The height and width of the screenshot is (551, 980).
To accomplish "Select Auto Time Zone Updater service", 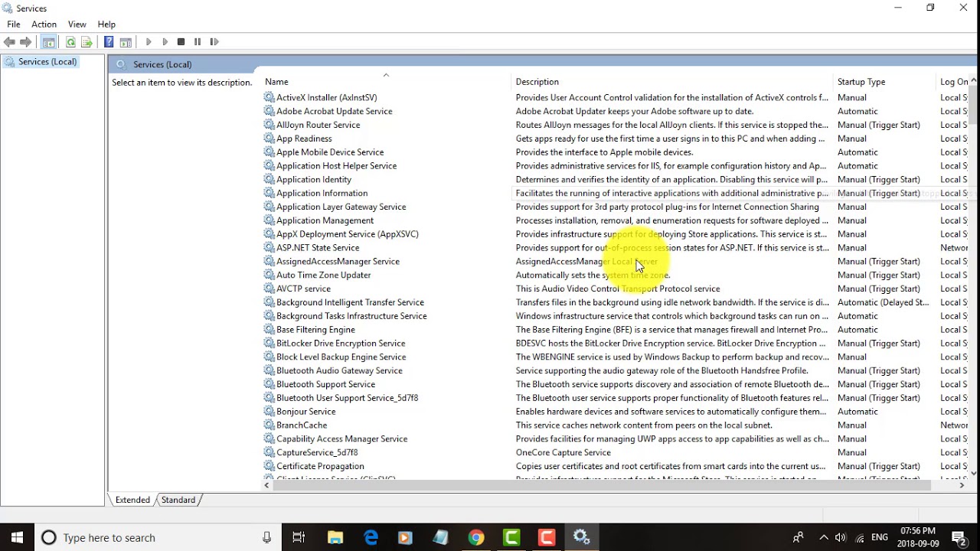I will pyautogui.click(x=323, y=275).
